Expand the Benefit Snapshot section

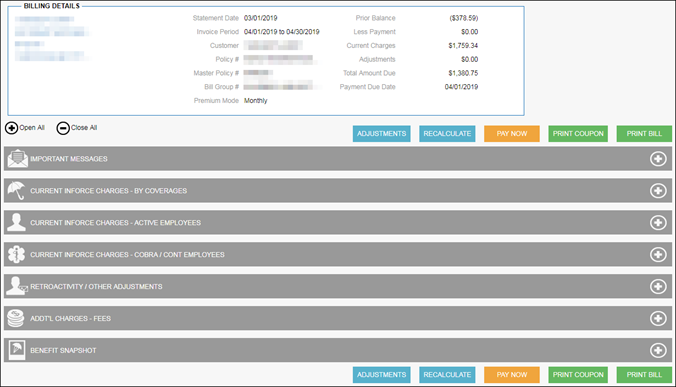(658, 350)
